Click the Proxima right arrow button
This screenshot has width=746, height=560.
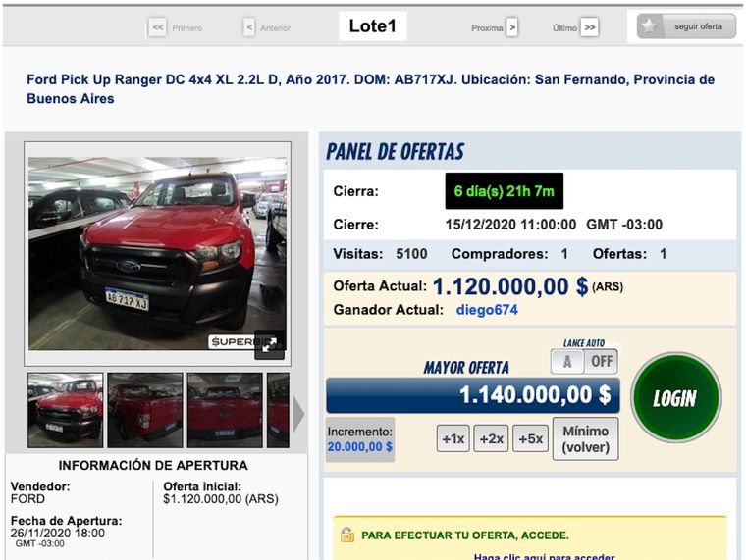coord(512,27)
